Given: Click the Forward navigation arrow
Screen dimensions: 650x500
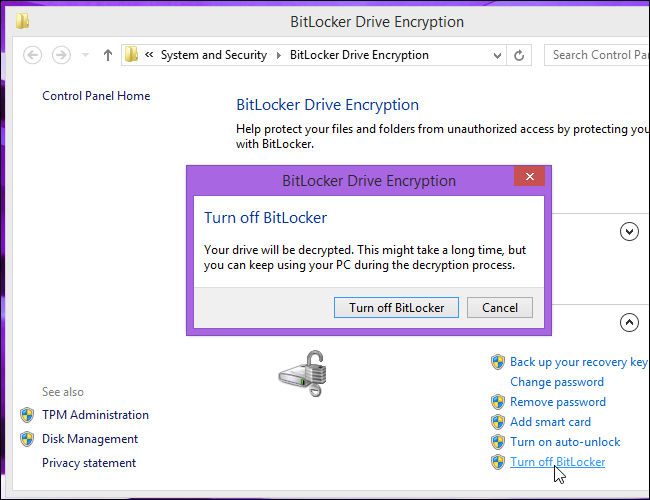Looking at the screenshot, I should 61,55.
